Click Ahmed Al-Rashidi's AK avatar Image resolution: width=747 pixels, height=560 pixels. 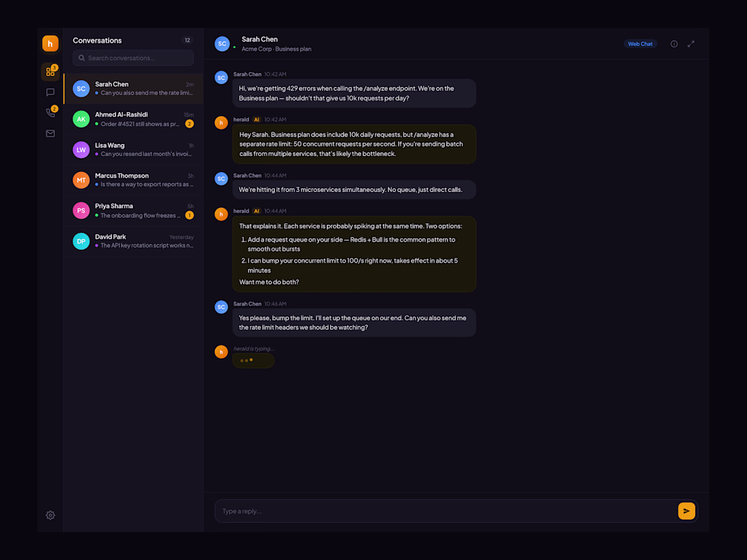point(81,119)
